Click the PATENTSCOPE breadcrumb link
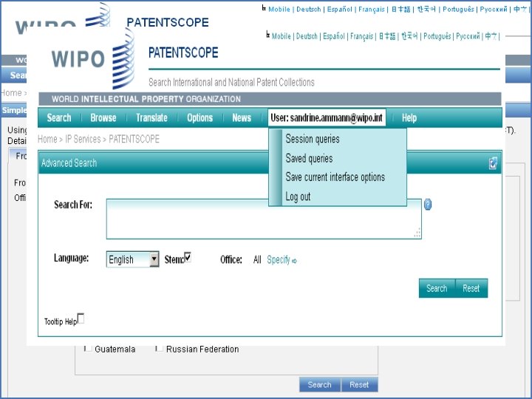The image size is (532, 399). (134, 139)
